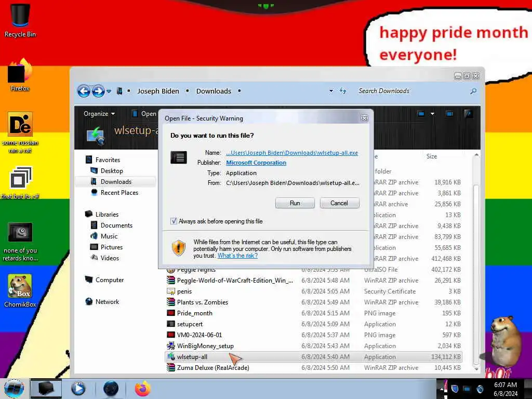Click the Explorer taskbar button
The width and height of the screenshot is (532, 399).
[x=46, y=389]
